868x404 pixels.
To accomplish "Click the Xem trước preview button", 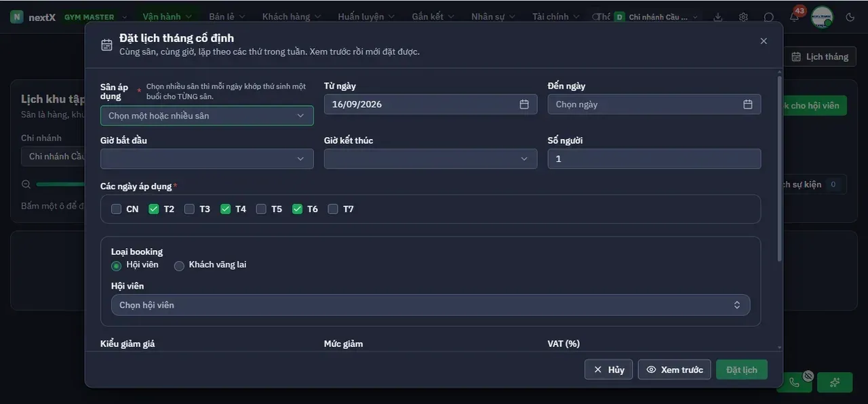I will pos(675,369).
